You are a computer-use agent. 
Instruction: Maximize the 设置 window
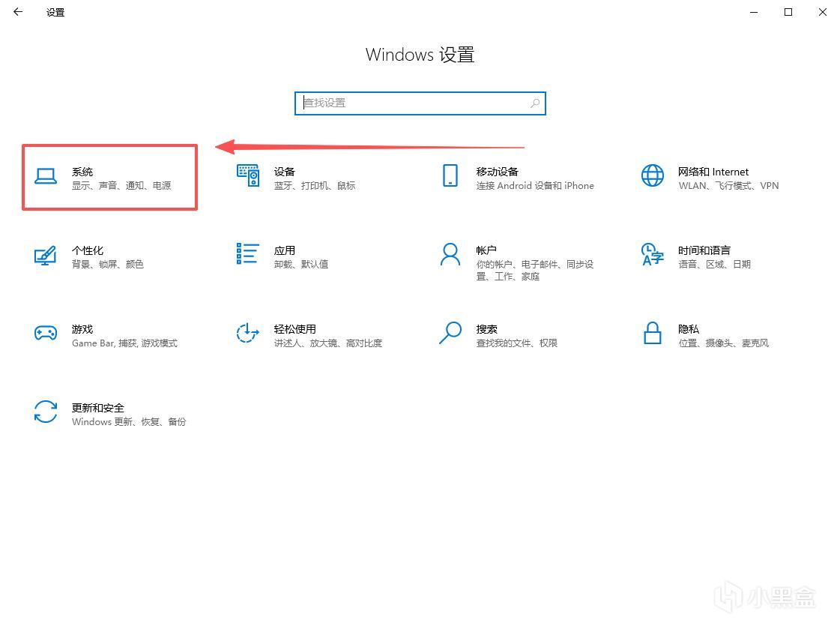(788, 12)
